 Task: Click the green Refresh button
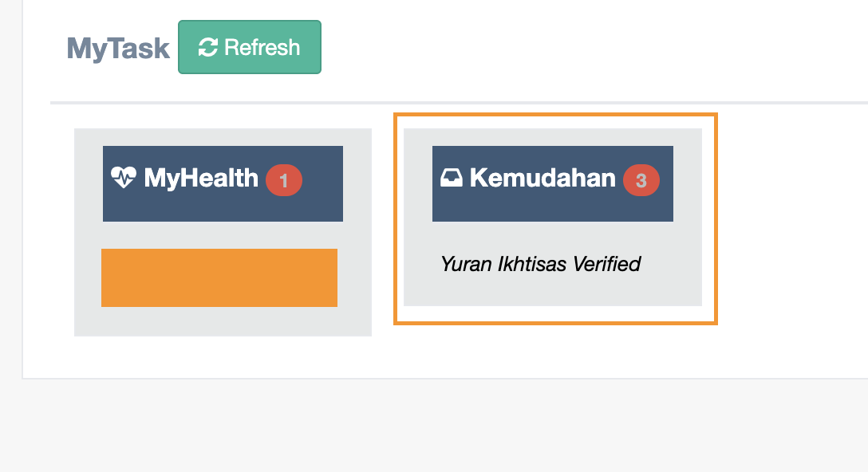pyautogui.click(x=249, y=47)
